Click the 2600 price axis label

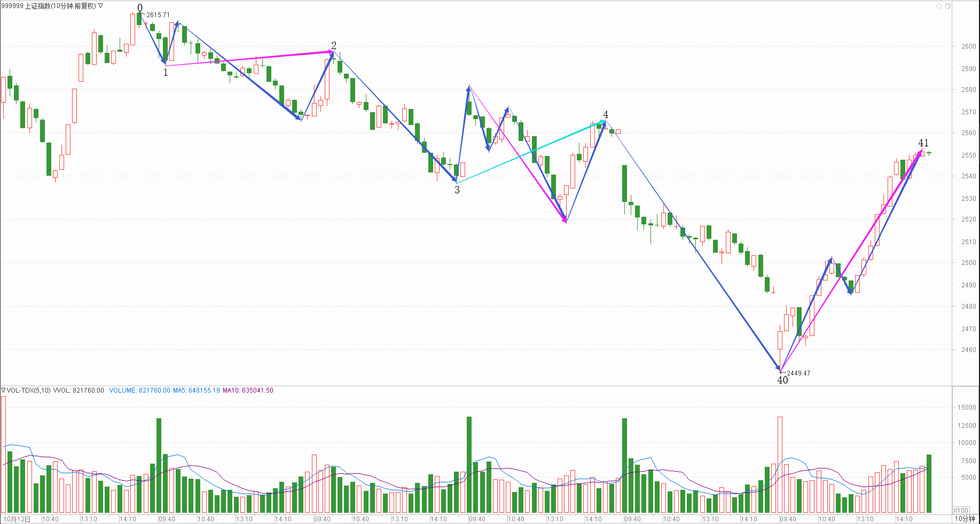coord(968,46)
